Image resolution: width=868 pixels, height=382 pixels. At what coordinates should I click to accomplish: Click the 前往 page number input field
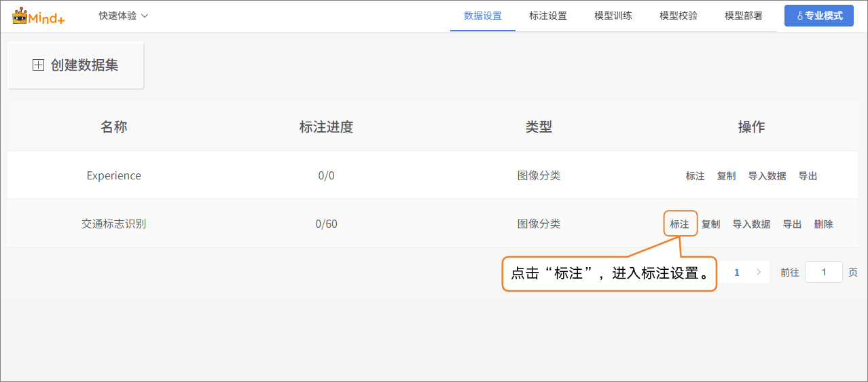823,273
